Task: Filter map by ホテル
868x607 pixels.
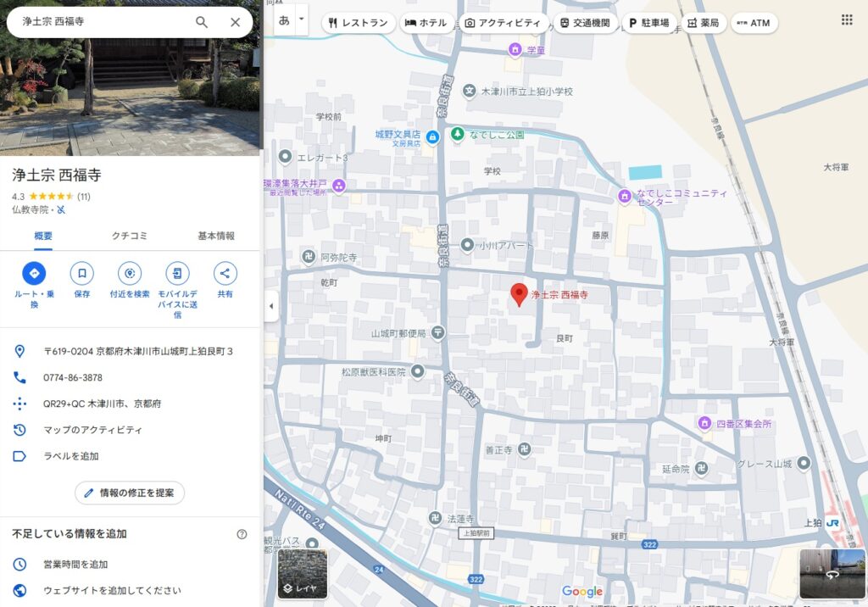Action: tap(426, 23)
